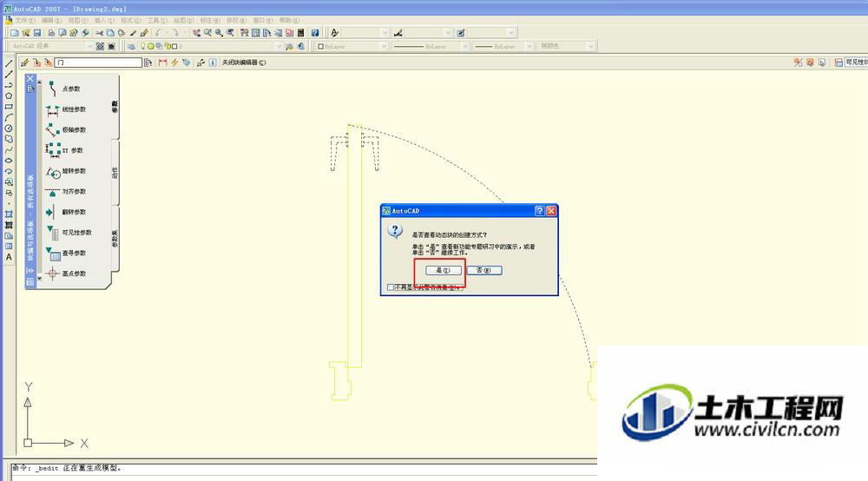This screenshot has width=868, height=481.
Task: Close the block authoring palette
Action: 30,79
